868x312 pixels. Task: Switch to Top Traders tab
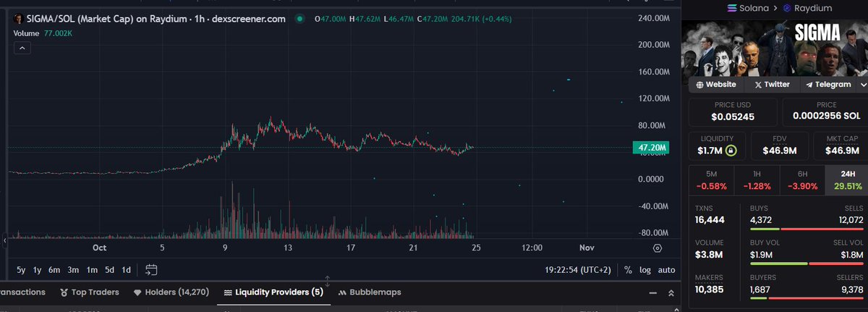click(x=90, y=292)
